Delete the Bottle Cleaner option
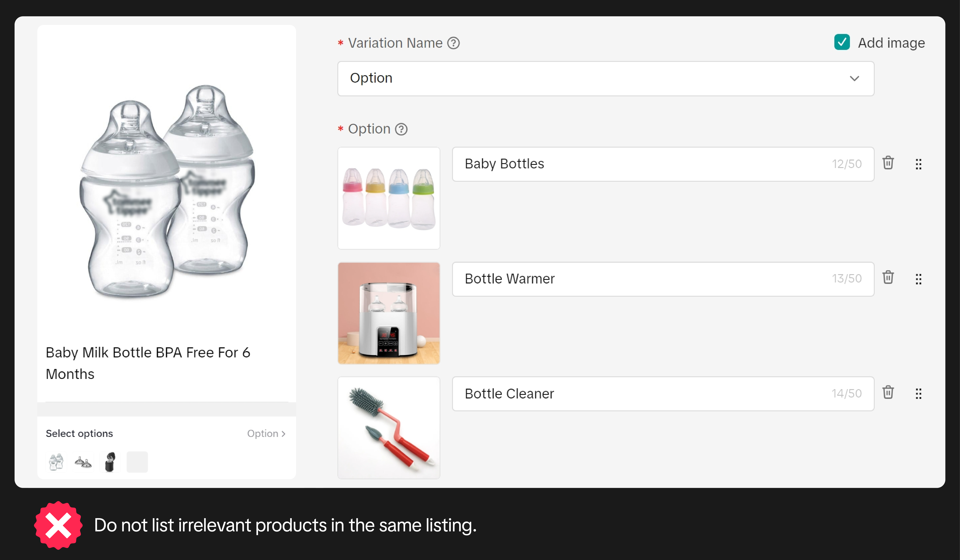The height and width of the screenshot is (560, 960). point(888,392)
